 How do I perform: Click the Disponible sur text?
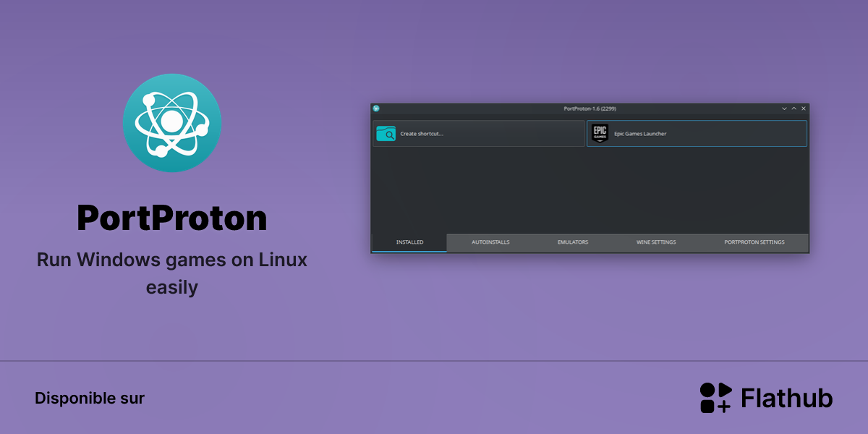point(90,398)
